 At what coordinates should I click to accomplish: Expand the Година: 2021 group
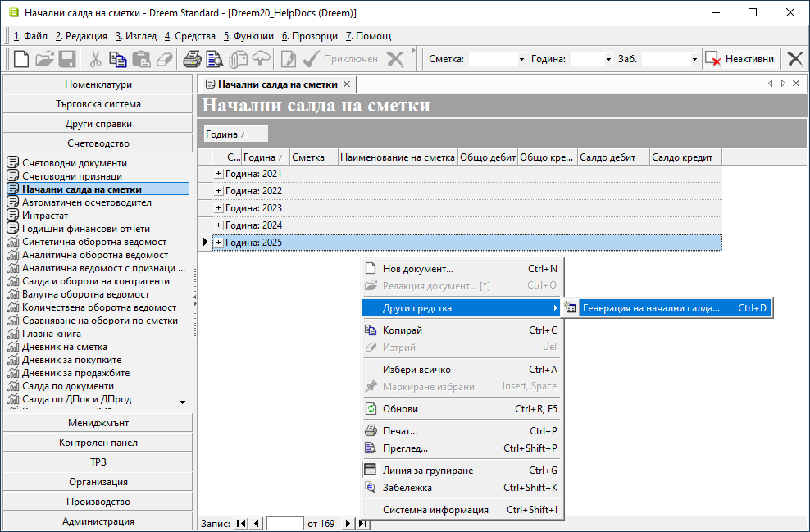tap(218, 174)
